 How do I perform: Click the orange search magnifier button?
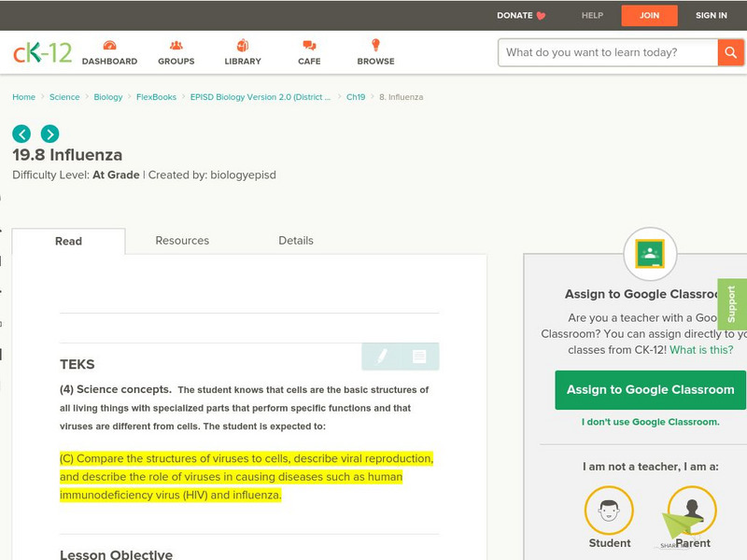point(730,52)
